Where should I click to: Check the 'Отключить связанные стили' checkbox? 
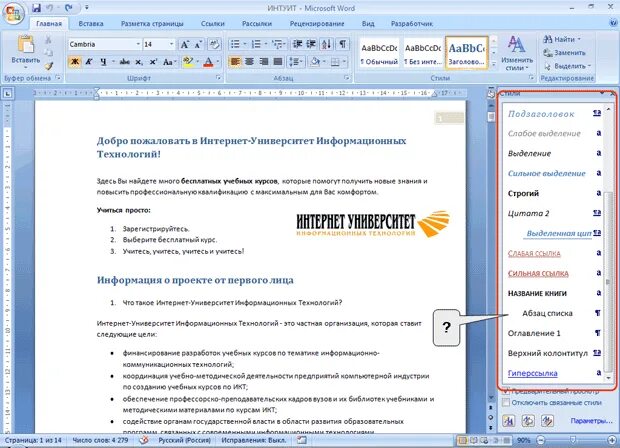point(506,403)
